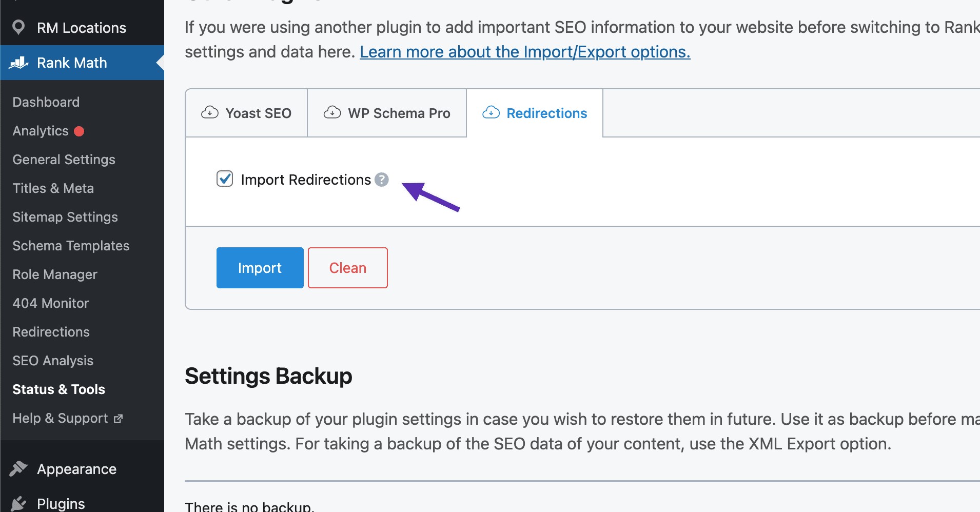Viewport: 980px width, 512px height.
Task: Navigate to Sitemap Settings
Action: point(65,217)
